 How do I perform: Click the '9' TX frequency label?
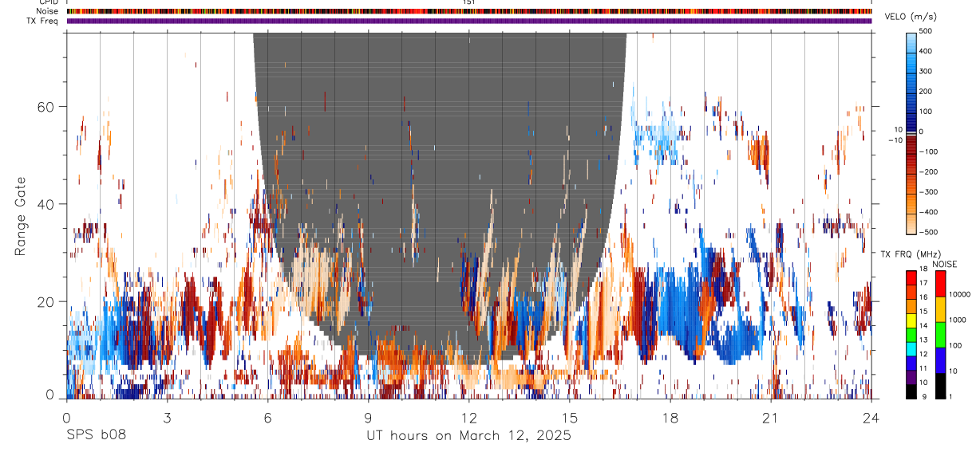tap(923, 396)
